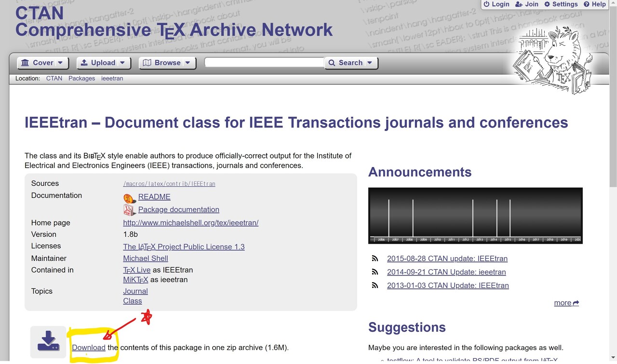The image size is (617, 364).
Task: Click the Michael Shell maintainer link
Action: 146,259
